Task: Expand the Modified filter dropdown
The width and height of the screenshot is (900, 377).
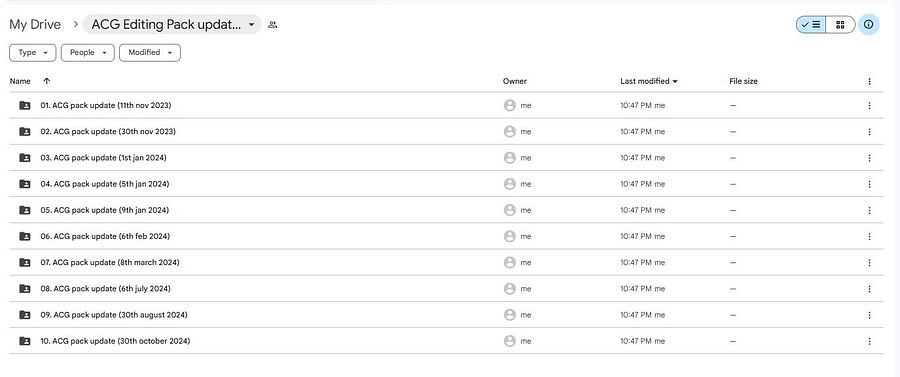Action: point(150,52)
